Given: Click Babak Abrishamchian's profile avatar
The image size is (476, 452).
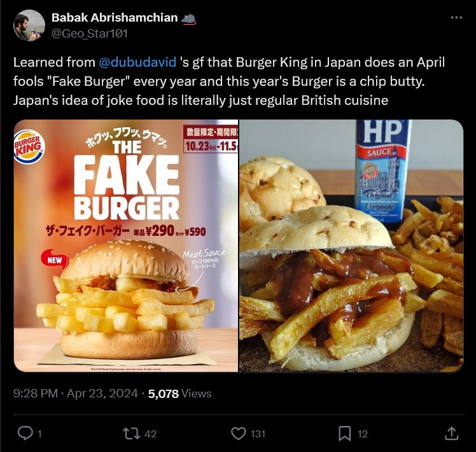Looking at the screenshot, I should (30, 25).
